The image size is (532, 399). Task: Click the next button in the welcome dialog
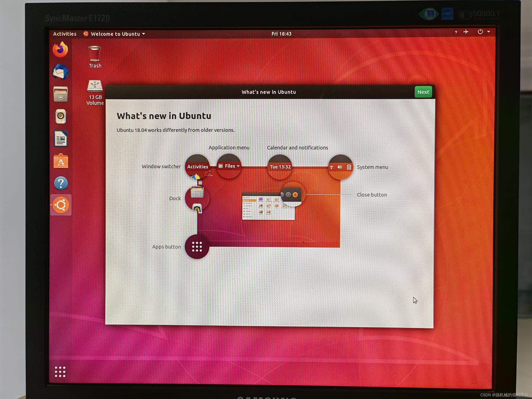[x=423, y=92]
